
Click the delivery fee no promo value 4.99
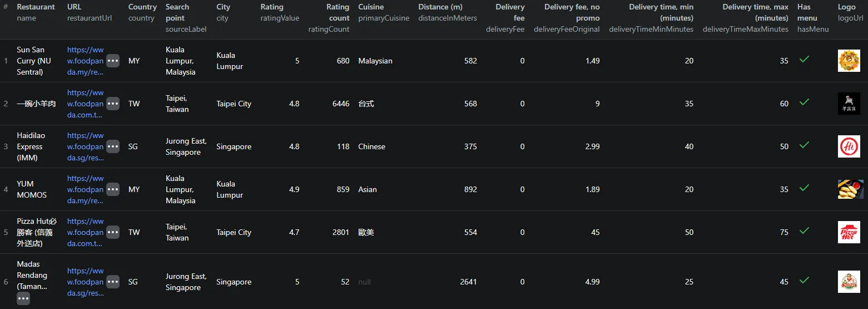point(593,282)
